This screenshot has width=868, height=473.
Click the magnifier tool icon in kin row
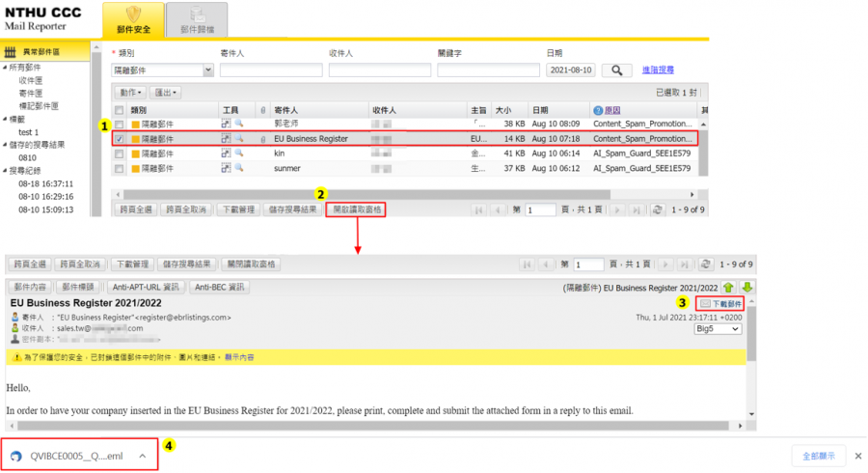point(239,153)
